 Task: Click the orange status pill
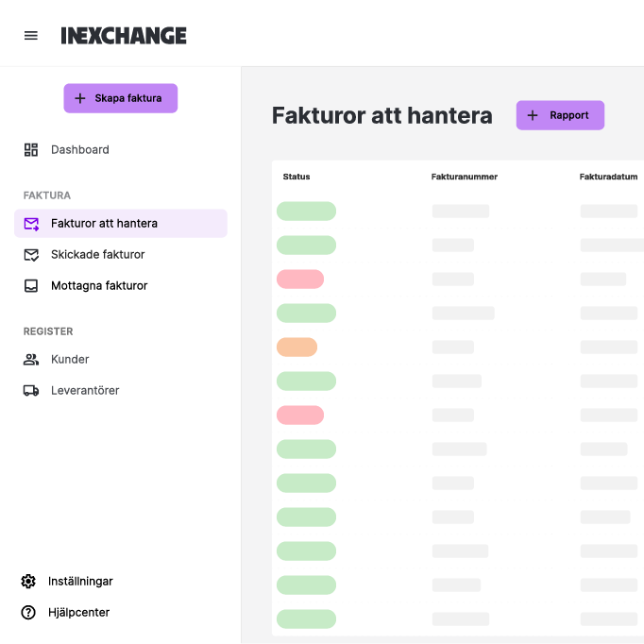pos(297,347)
